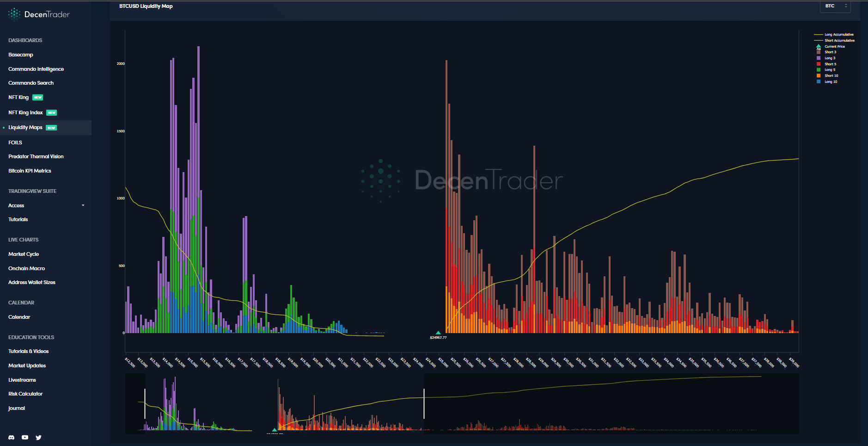Viewport: 868px width, 446px height.
Task: Click the CALENDAR section heading
Action: click(21, 303)
